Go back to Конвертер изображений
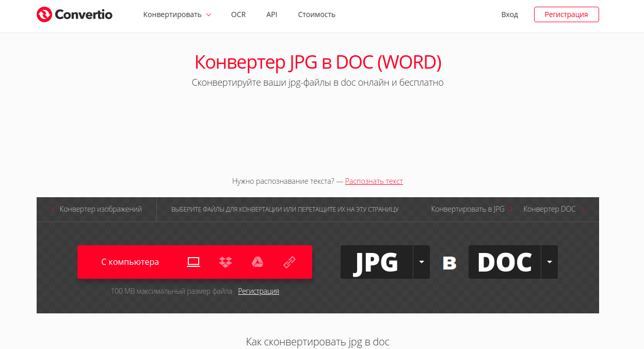The width and height of the screenshot is (644, 349). [x=96, y=209]
